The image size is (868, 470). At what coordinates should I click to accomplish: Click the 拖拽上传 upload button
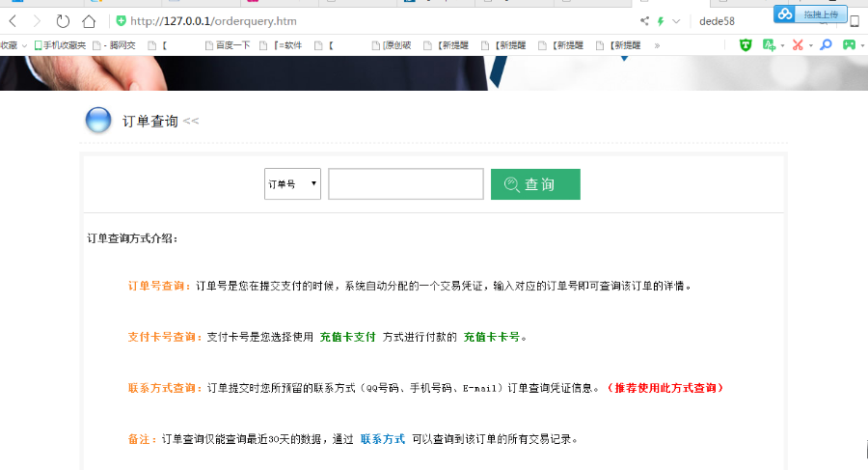click(x=821, y=14)
